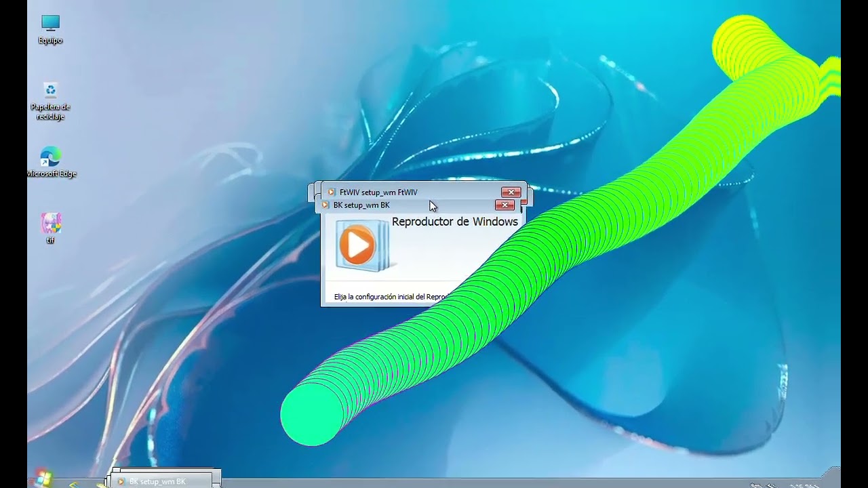Click the large Windows Media Player logo
Screen dimensions: 868x488
(361, 245)
